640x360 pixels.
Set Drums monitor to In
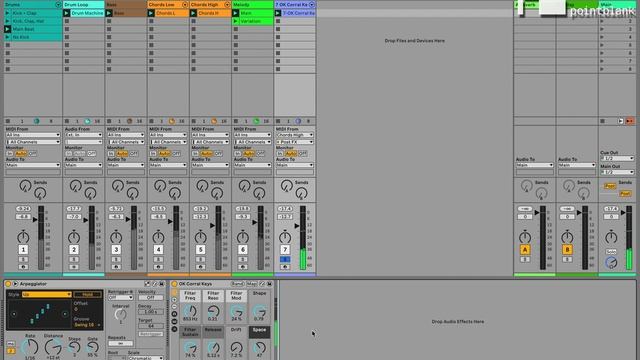(10, 153)
